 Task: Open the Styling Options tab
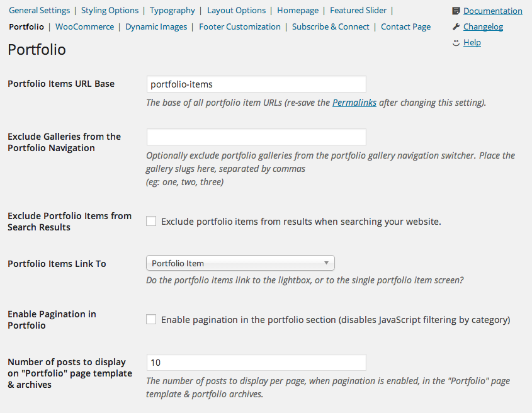[x=110, y=10]
